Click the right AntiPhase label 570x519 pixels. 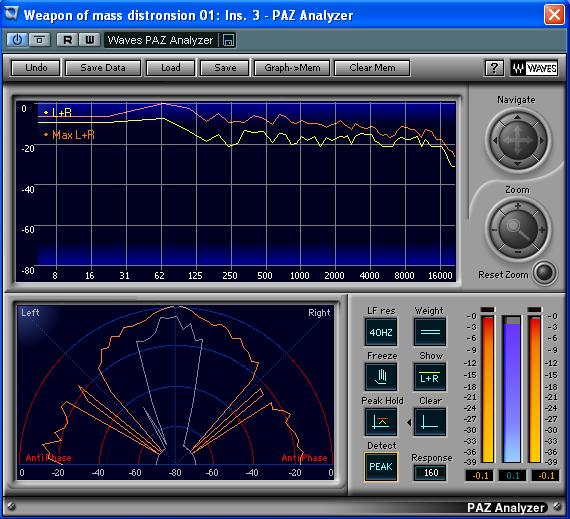(x=304, y=458)
